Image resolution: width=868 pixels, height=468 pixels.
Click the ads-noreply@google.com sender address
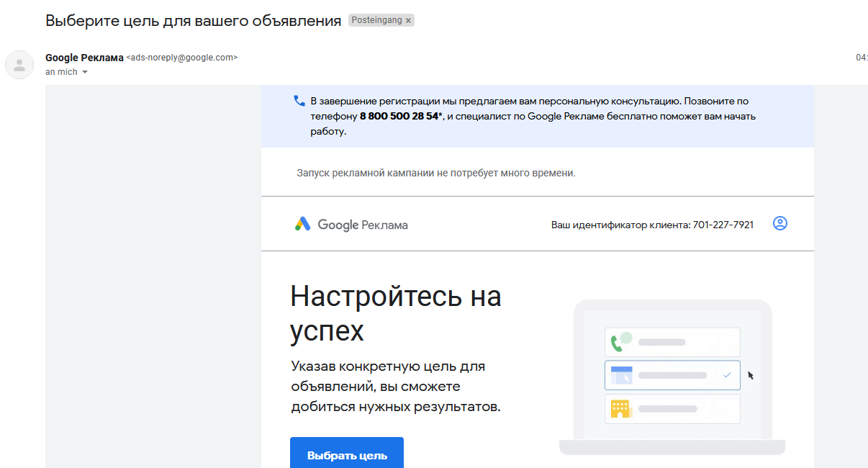point(182,58)
